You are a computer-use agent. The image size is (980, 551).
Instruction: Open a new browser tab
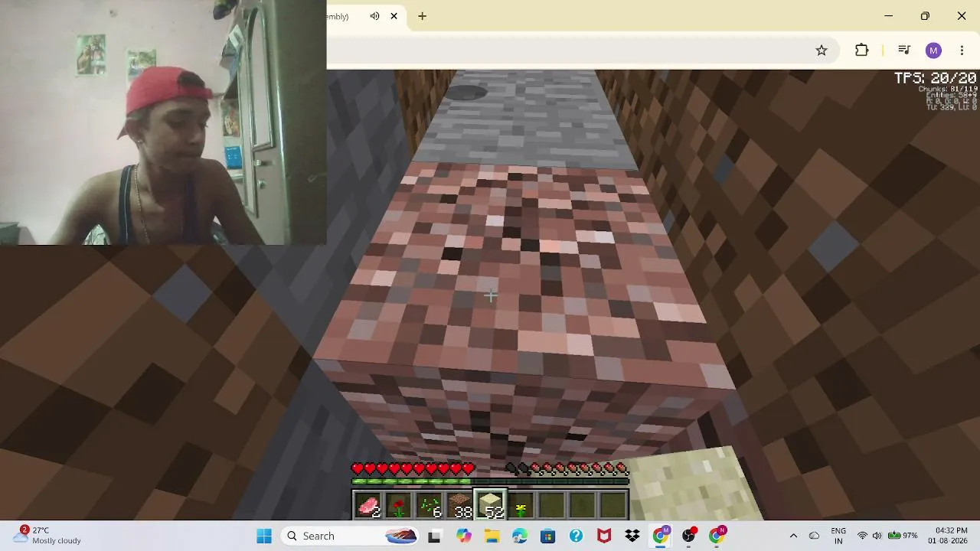(x=422, y=16)
